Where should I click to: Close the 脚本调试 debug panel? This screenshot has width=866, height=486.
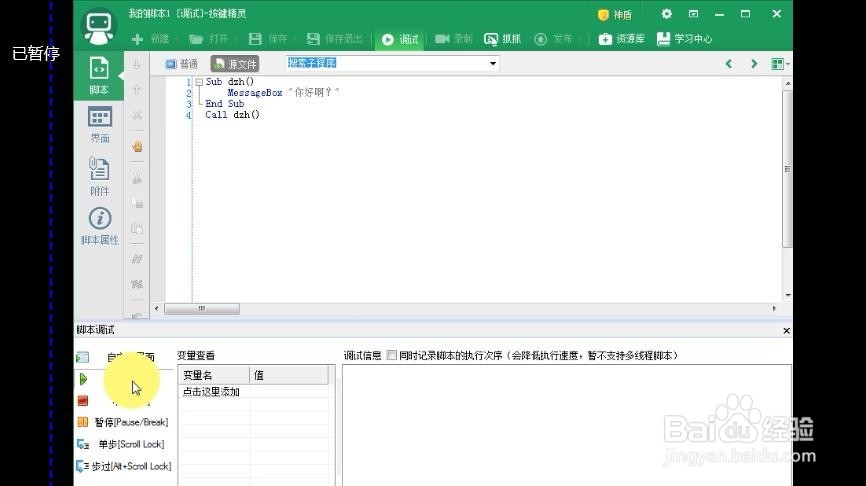[786, 331]
